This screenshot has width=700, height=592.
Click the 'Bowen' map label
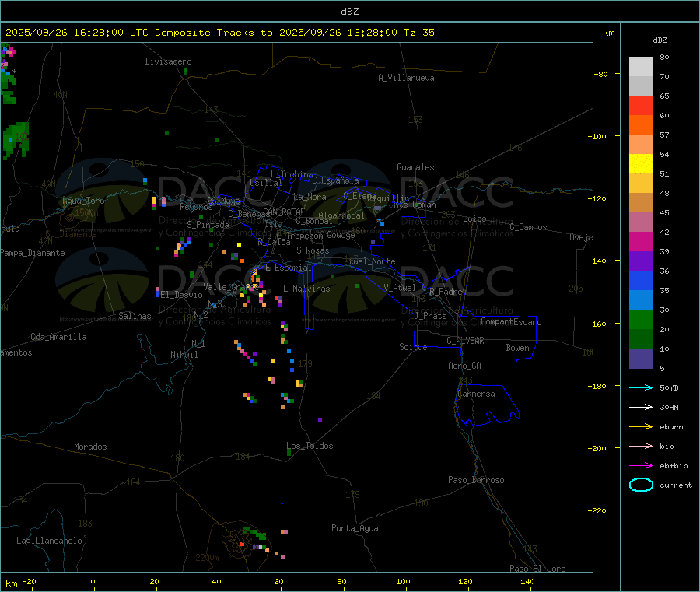[x=518, y=348]
